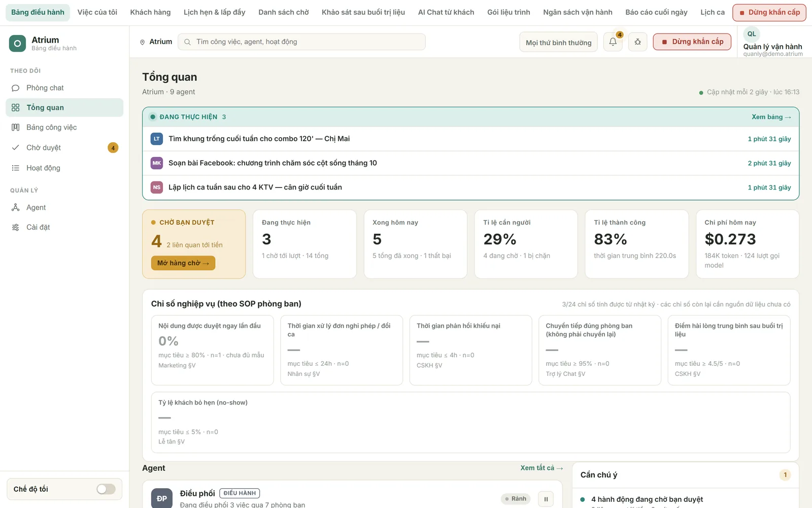Open Hoạt động in the sidebar
Viewport: 812px width, 508px height.
point(64,168)
